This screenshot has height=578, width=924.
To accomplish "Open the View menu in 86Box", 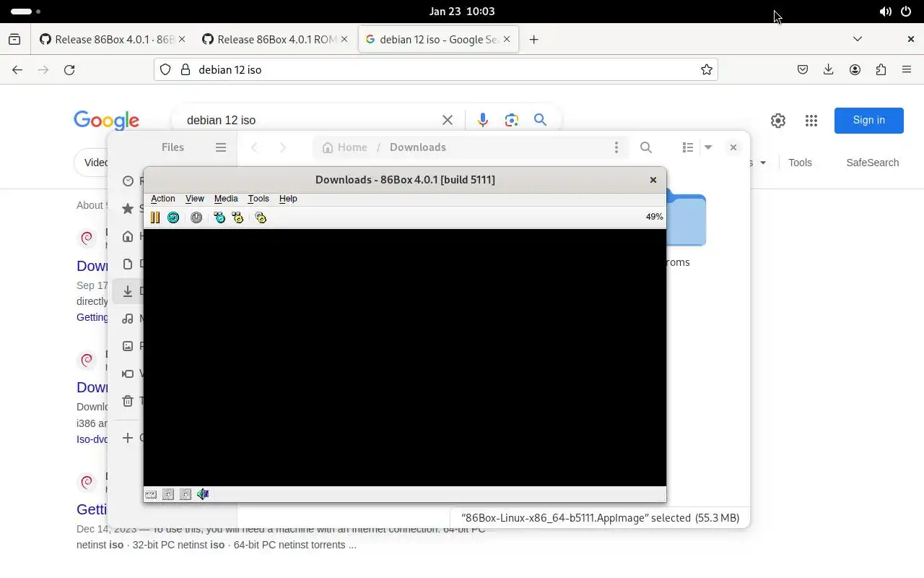I will [x=195, y=199].
